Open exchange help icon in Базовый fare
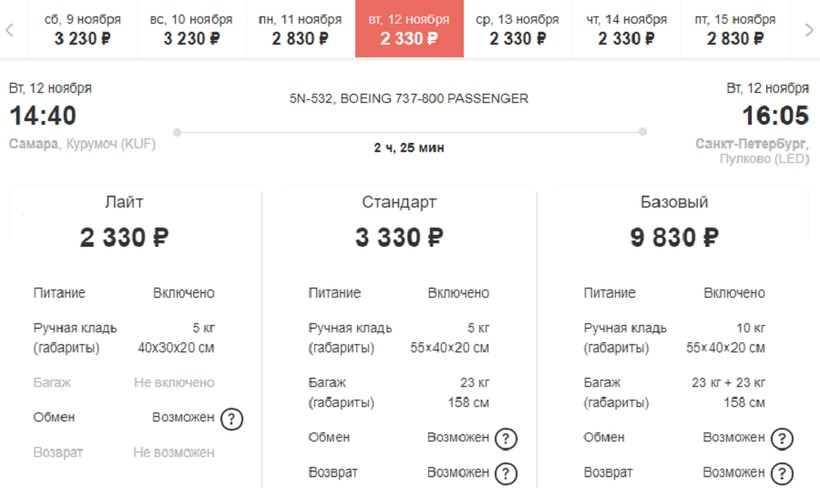This screenshot has width=820, height=488. 782,438
